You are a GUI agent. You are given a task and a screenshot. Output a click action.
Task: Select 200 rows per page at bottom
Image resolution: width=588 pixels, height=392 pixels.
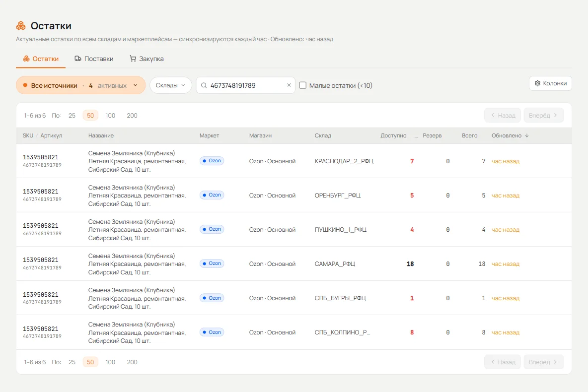(132, 362)
